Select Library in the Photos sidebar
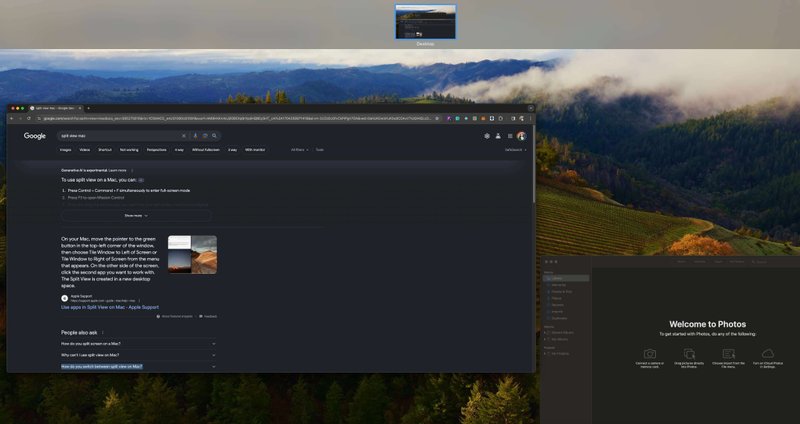The width and height of the screenshot is (800, 424). tap(566, 279)
